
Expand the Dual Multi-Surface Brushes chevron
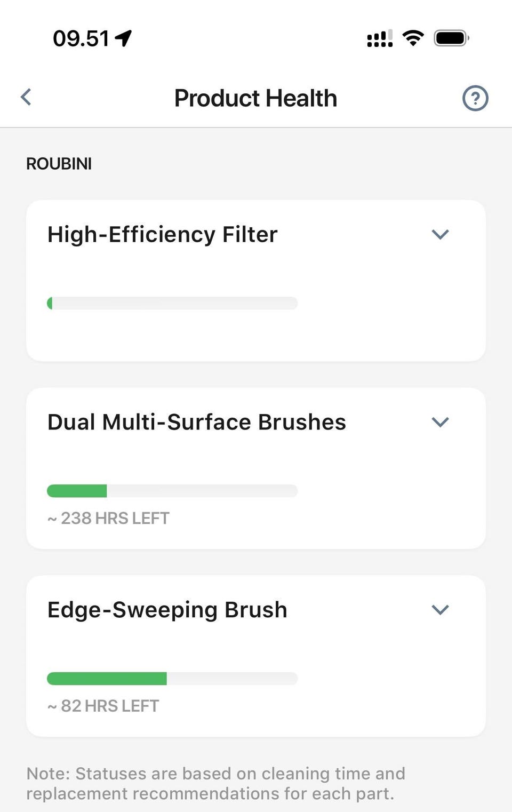tap(440, 422)
